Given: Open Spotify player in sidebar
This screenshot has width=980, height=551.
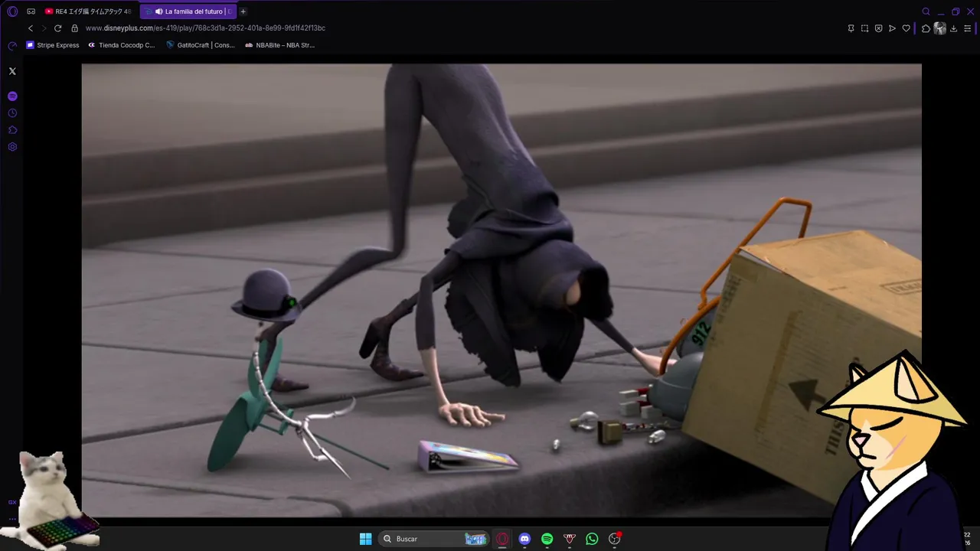Looking at the screenshot, I should [x=12, y=96].
